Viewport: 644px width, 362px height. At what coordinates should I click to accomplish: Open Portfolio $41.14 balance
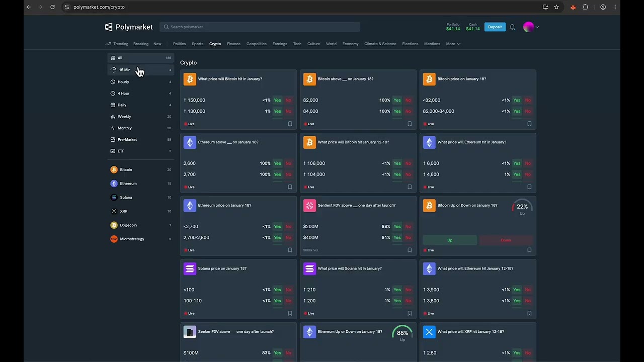pyautogui.click(x=453, y=27)
